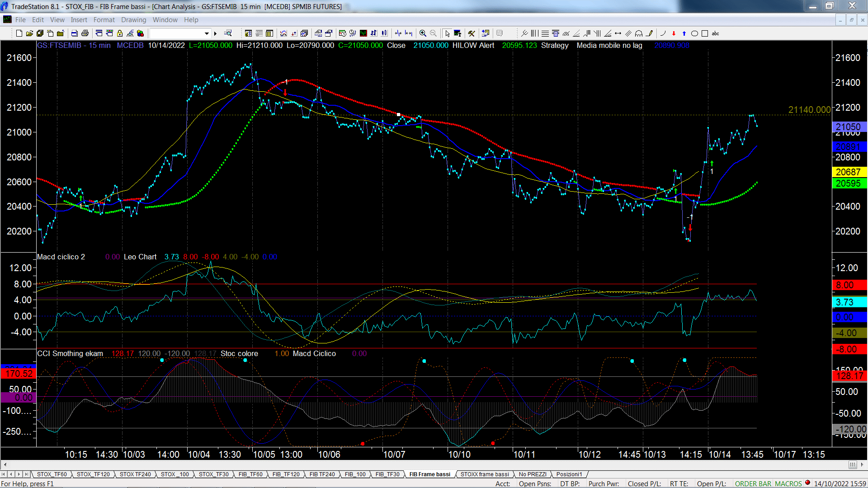Viewport: 868px width, 488px height.
Task: Click the Zoom Out magnifier icon
Action: pyautogui.click(x=433, y=33)
